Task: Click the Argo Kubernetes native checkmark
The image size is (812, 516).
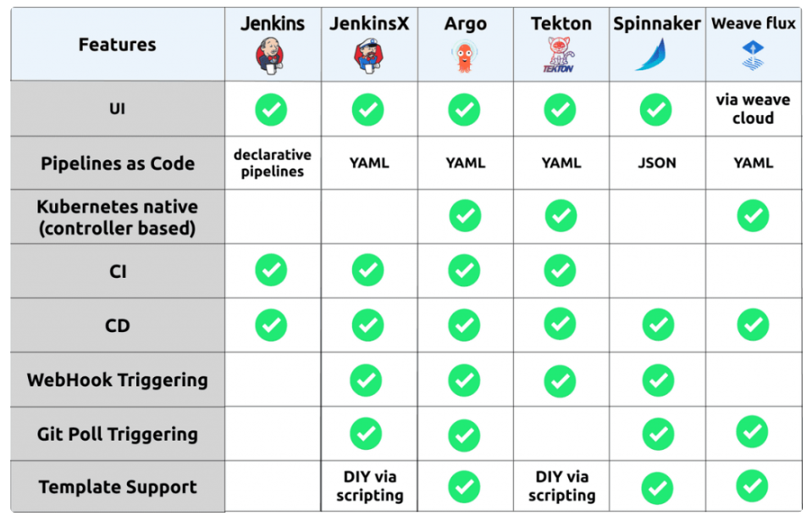Action: coord(465,216)
